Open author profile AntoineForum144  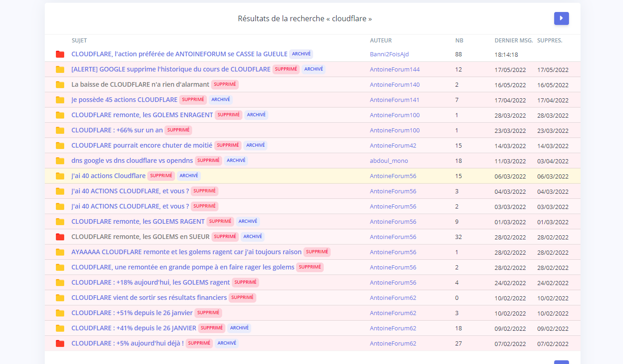395,70
